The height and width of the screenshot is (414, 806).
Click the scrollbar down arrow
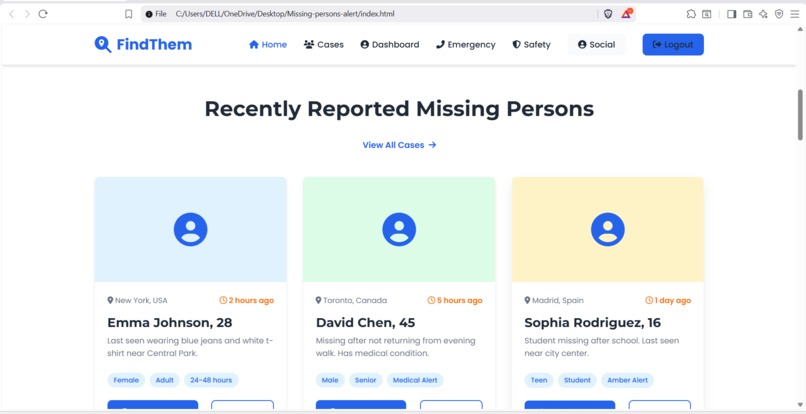coord(800,405)
